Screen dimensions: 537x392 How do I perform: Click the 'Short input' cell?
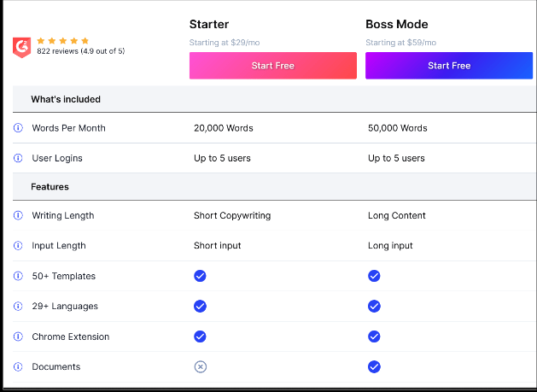pyautogui.click(x=217, y=245)
